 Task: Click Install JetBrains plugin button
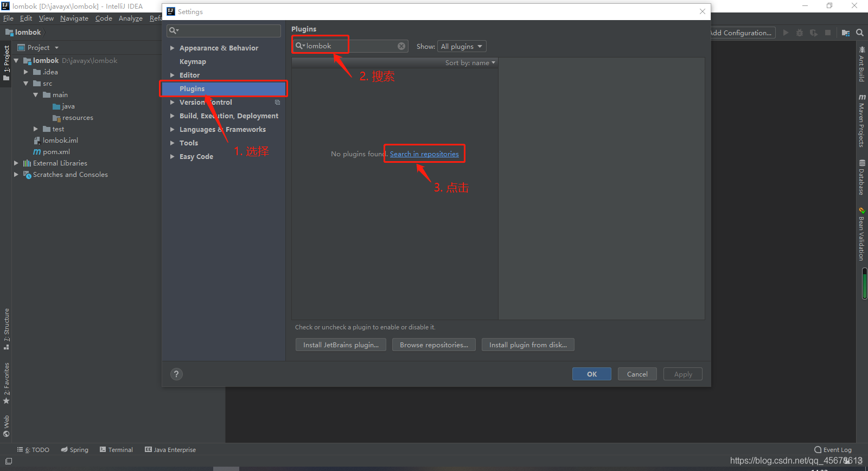point(341,345)
